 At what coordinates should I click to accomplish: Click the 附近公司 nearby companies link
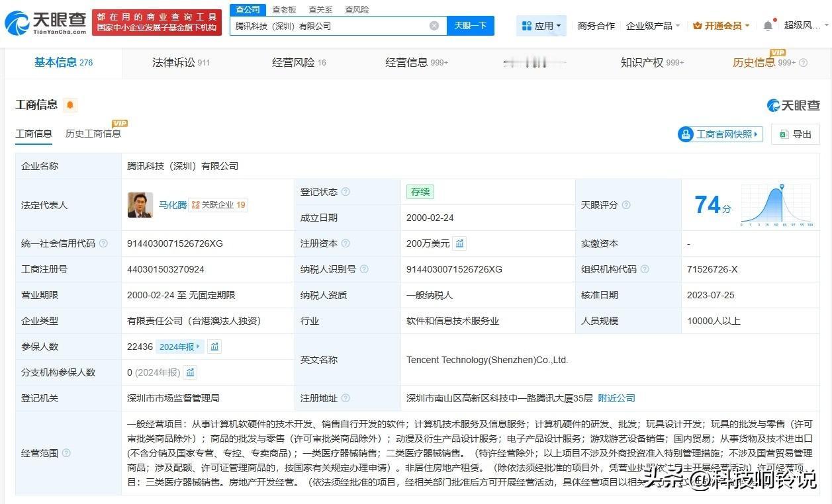pyautogui.click(x=616, y=398)
